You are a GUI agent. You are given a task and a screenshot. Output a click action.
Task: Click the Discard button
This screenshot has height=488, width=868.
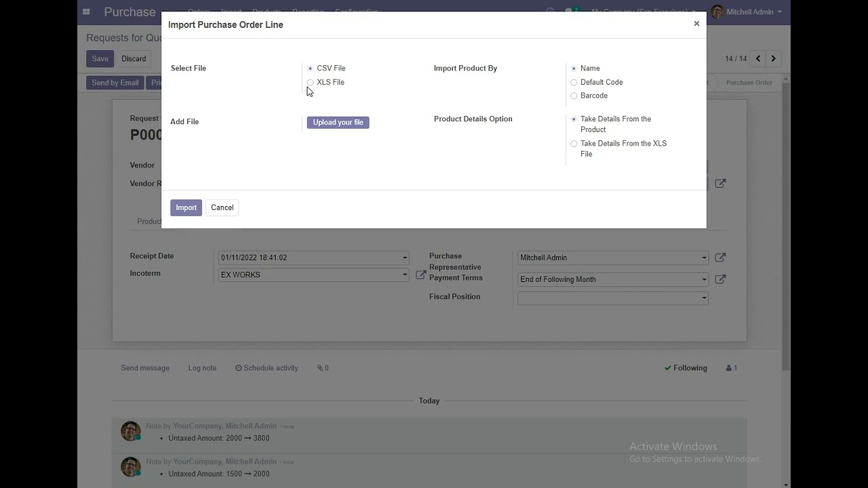pos(134,58)
